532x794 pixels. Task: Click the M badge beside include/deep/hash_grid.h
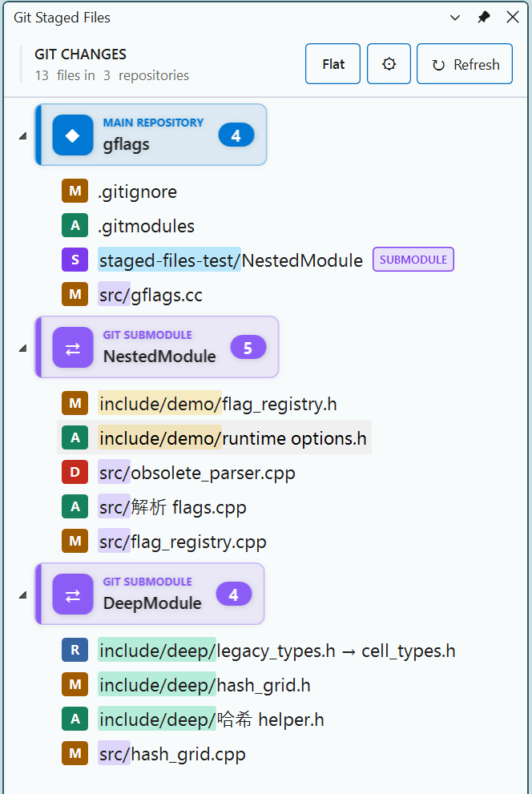click(75, 684)
